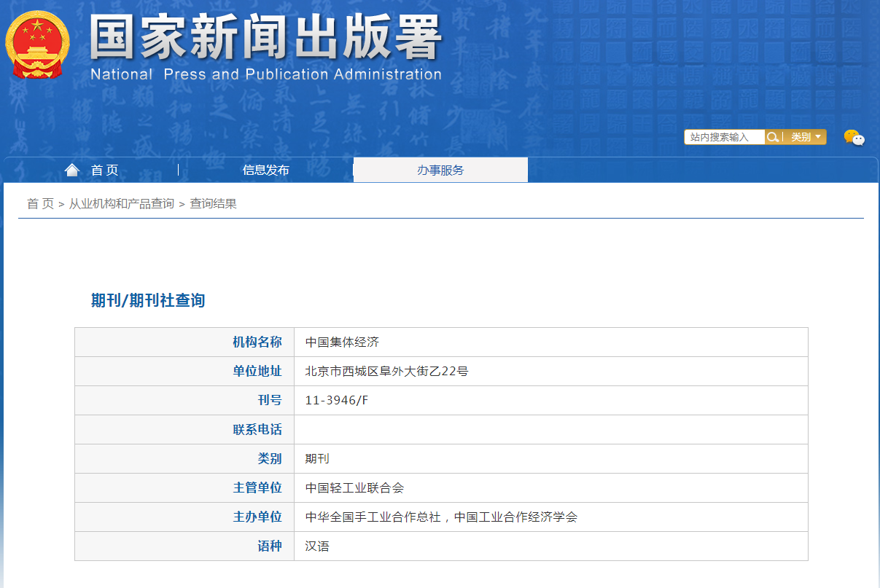Click the 国家新闻出版署 site title
The height and width of the screenshot is (588, 880).
(265, 38)
